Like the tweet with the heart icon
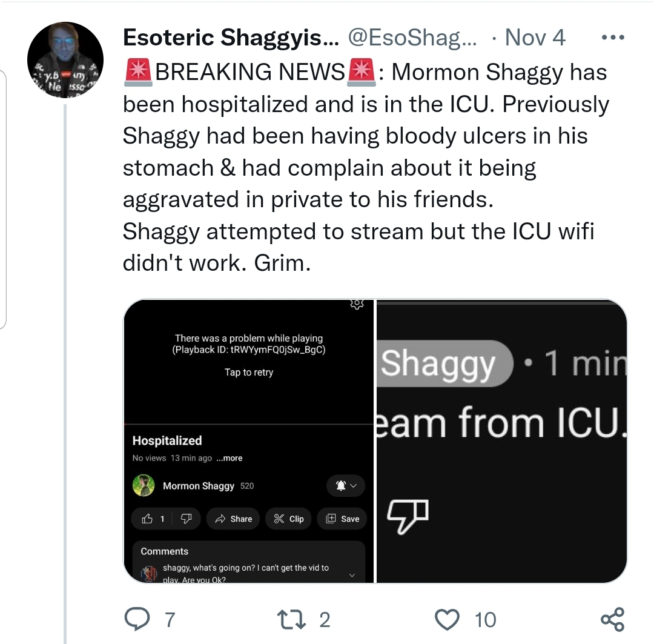Image resolution: width=654 pixels, height=644 pixels. tap(447, 619)
